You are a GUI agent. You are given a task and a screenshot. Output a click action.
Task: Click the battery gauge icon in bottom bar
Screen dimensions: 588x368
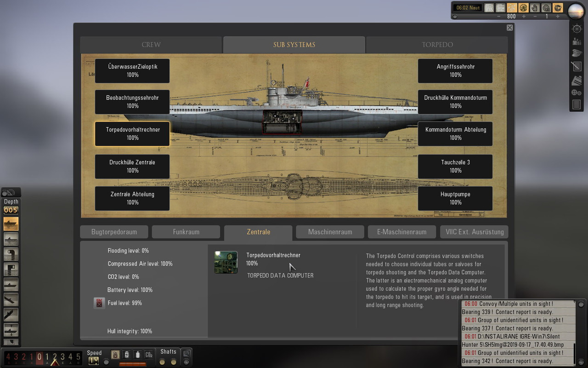[126, 355]
